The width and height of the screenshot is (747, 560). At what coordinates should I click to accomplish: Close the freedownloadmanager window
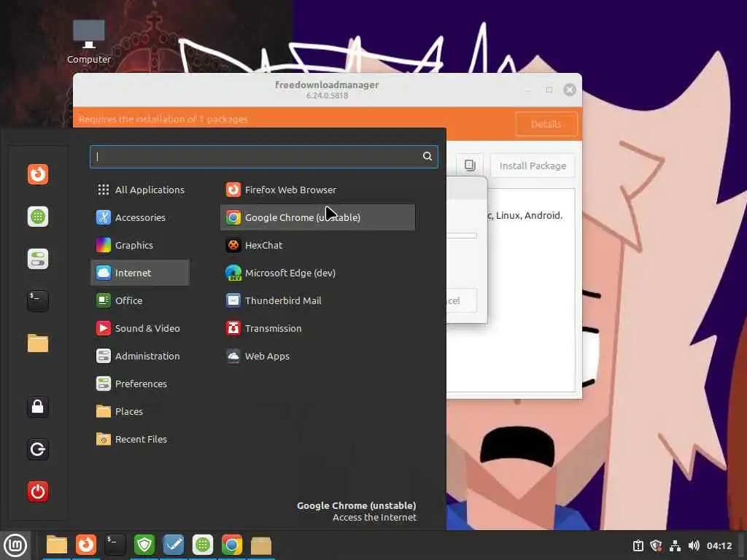pos(569,90)
